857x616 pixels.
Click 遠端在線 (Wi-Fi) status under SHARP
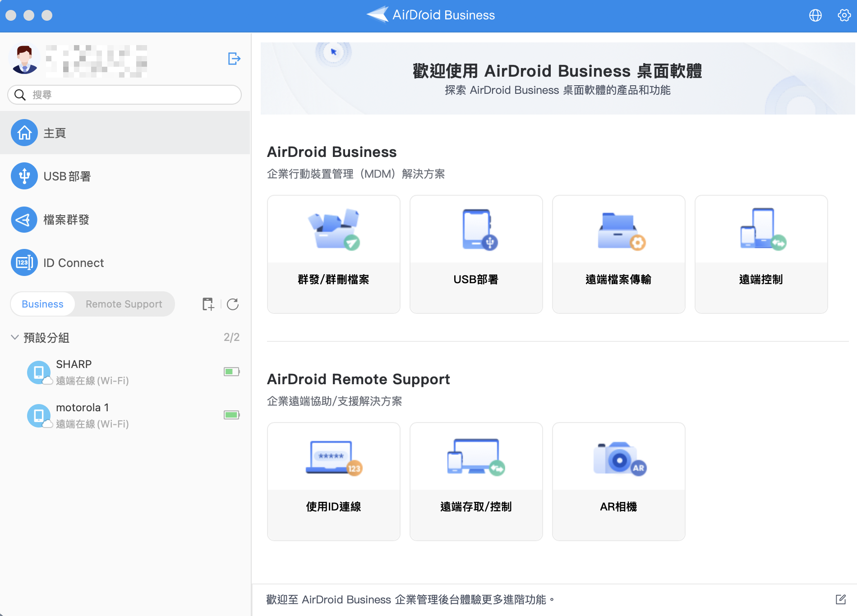[92, 381]
